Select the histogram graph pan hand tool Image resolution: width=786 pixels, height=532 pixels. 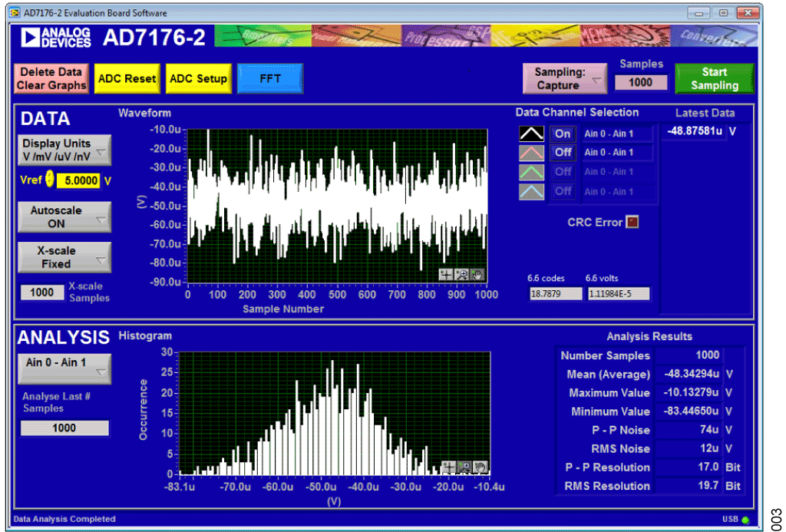[481, 467]
